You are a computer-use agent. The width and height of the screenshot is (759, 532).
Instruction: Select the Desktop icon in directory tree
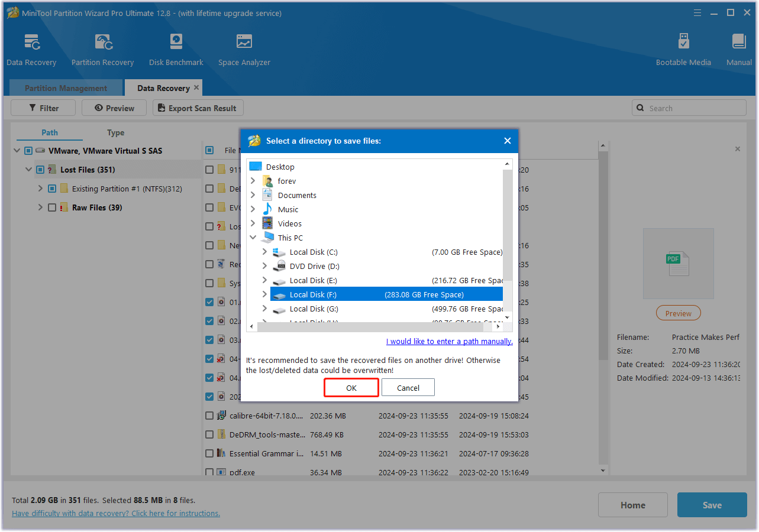[256, 167]
